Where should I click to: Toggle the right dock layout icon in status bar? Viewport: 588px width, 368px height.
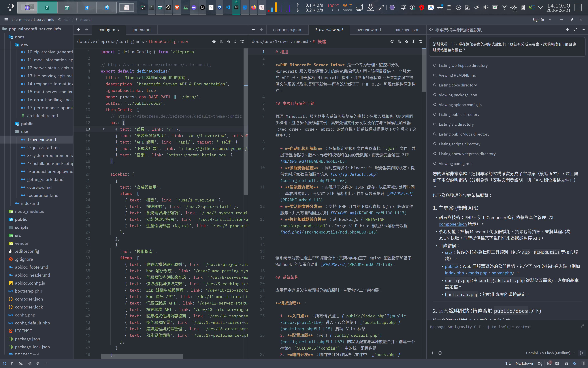[x=583, y=363]
